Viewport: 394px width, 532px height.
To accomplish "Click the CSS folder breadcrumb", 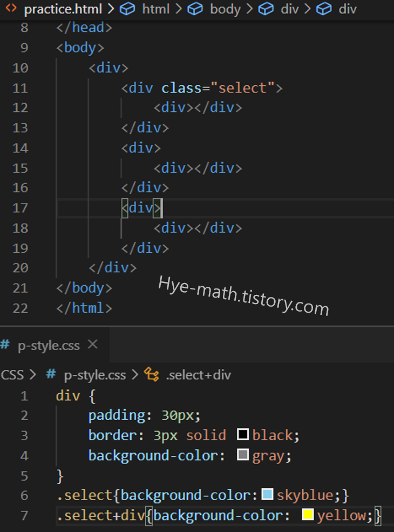I will point(12,375).
